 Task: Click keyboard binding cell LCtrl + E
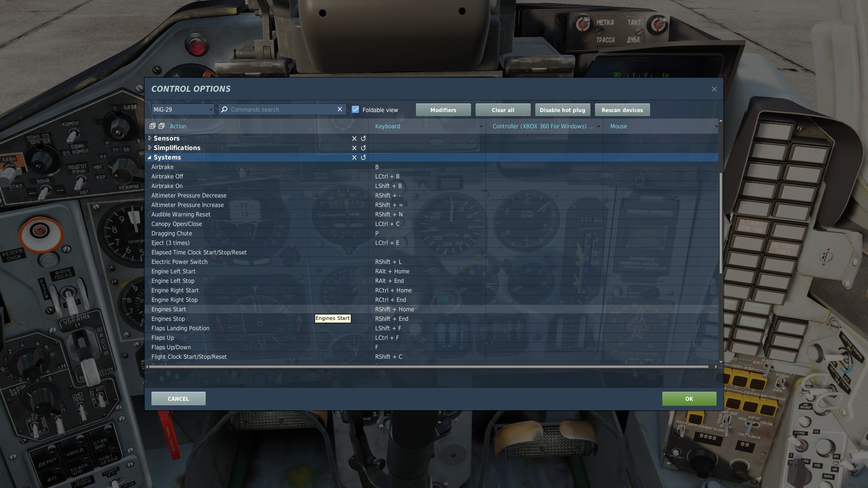pyautogui.click(x=427, y=243)
